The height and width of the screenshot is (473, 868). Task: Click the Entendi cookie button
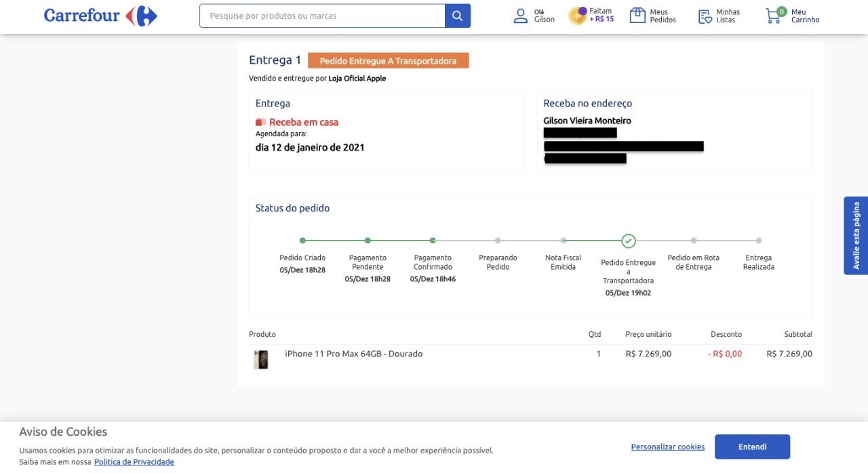point(752,447)
